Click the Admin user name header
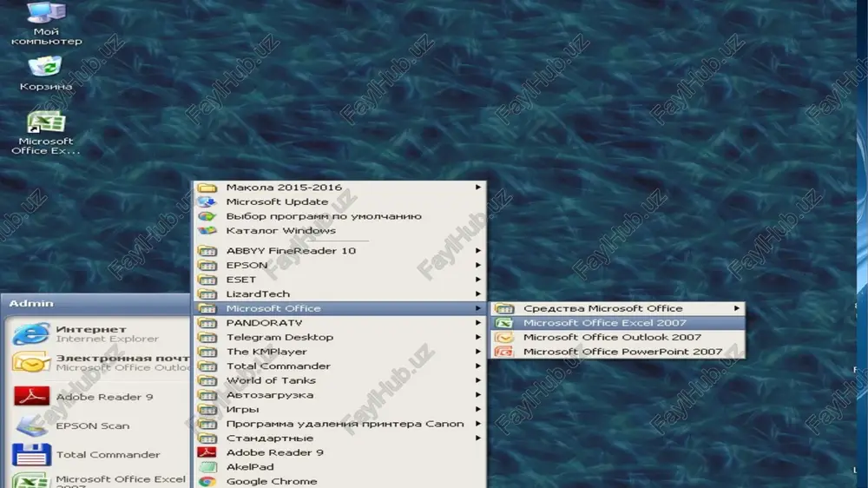The width and height of the screenshot is (868, 488). click(x=31, y=304)
